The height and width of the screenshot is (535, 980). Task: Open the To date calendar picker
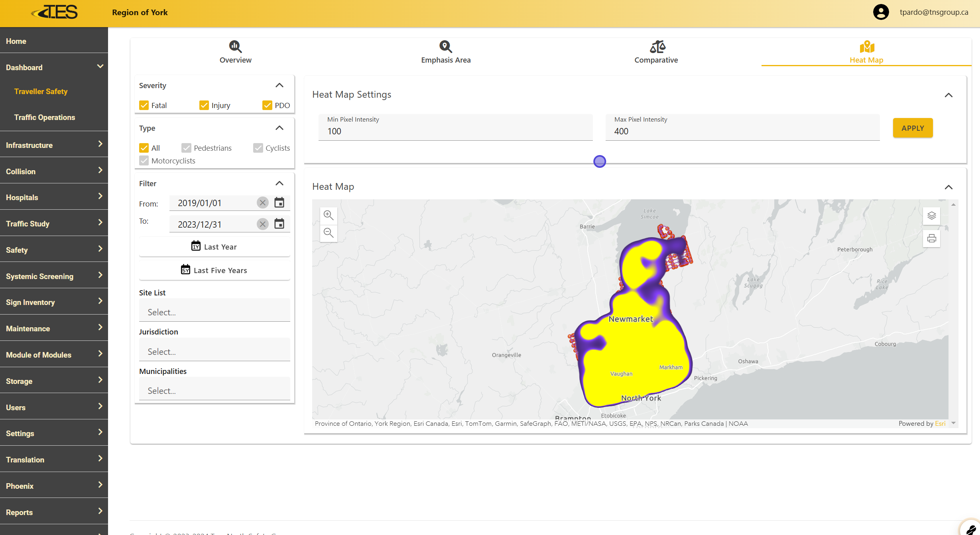pos(279,224)
